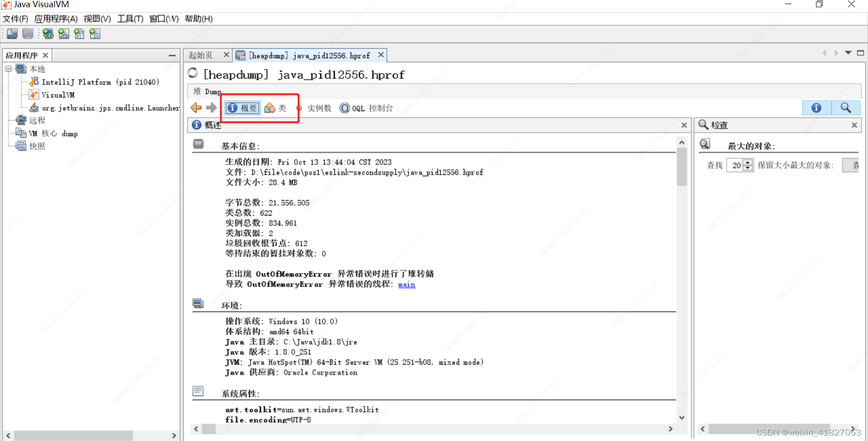Viewport: 868px width, 441px height.
Task: Open the 工具 menu
Action: pyautogui.click(x=130, y=19)
